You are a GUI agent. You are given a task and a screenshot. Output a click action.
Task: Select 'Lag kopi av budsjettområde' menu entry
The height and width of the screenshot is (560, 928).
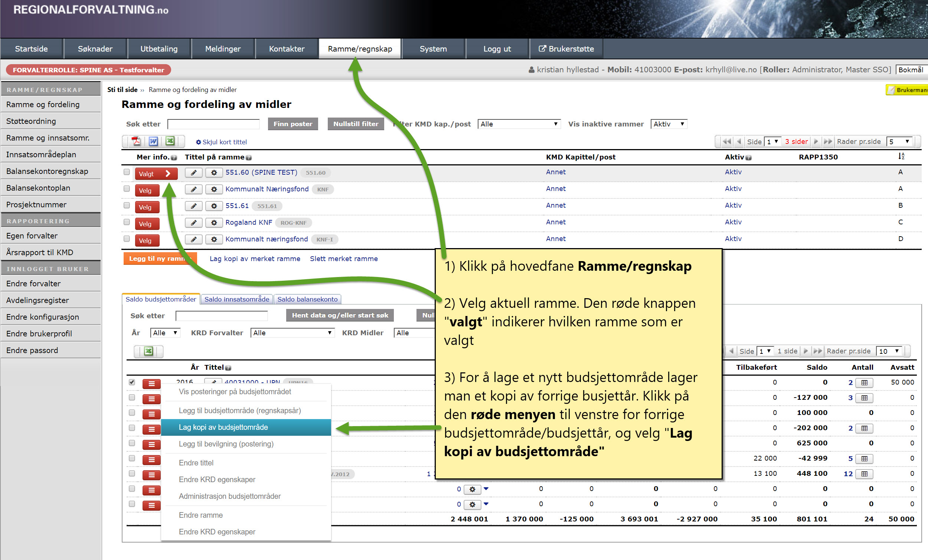tap(223, 427)
